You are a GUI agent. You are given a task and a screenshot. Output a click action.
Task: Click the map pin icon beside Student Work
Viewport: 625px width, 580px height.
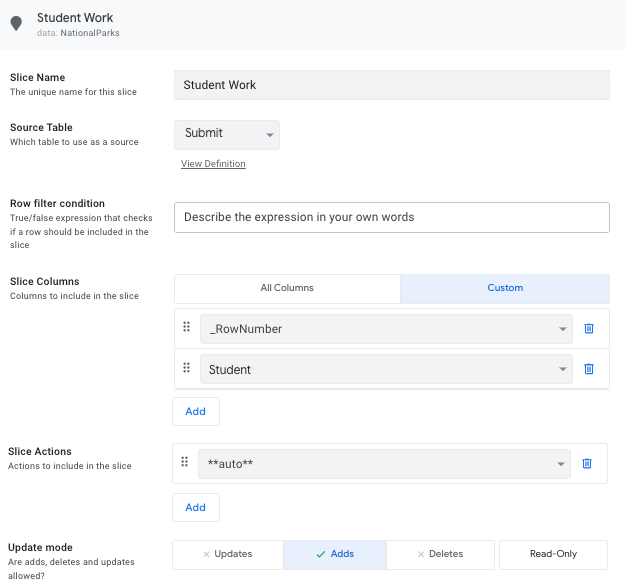point(16,24)
